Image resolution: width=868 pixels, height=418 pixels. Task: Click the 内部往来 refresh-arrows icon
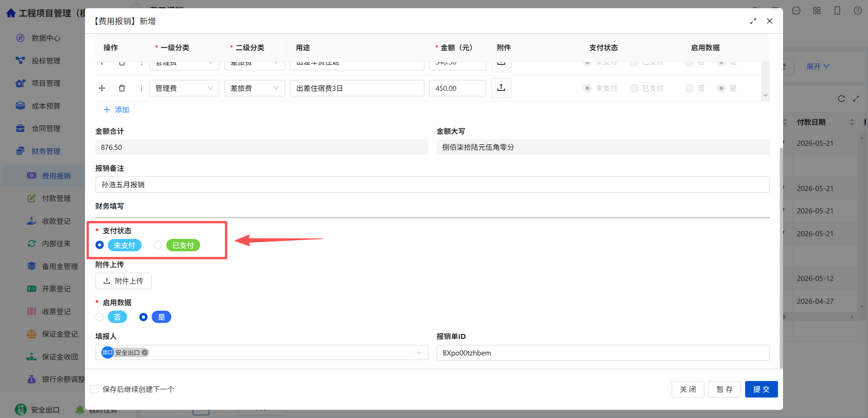point(32,243)
